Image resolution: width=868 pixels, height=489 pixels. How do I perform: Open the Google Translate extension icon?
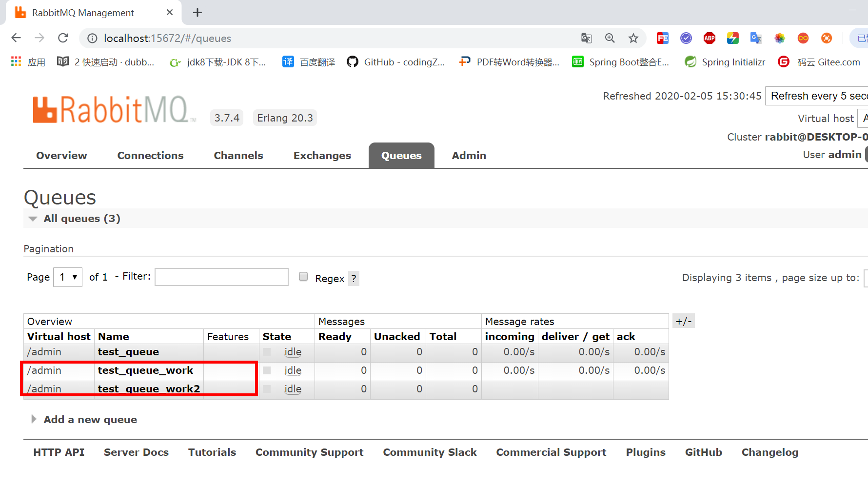click(756, 38)
